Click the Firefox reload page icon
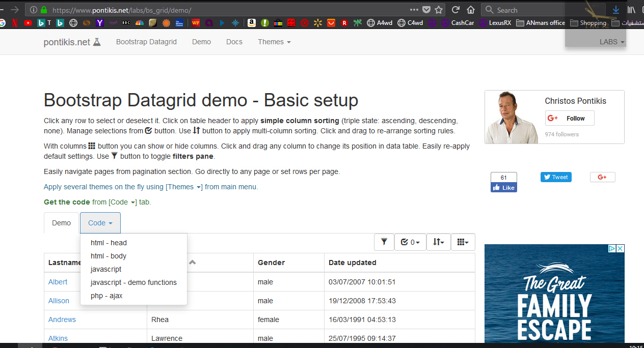 pyautogui.click(x=456, y=10)
